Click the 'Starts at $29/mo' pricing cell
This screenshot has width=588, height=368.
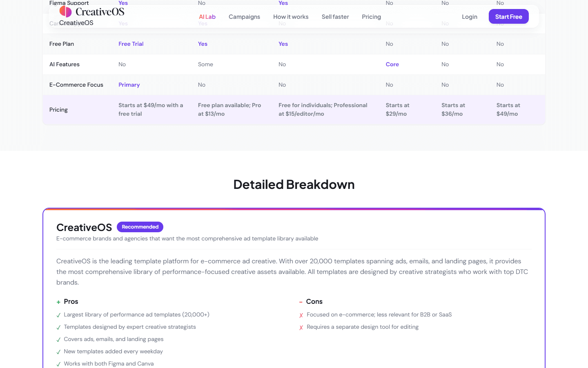[397, 110]
